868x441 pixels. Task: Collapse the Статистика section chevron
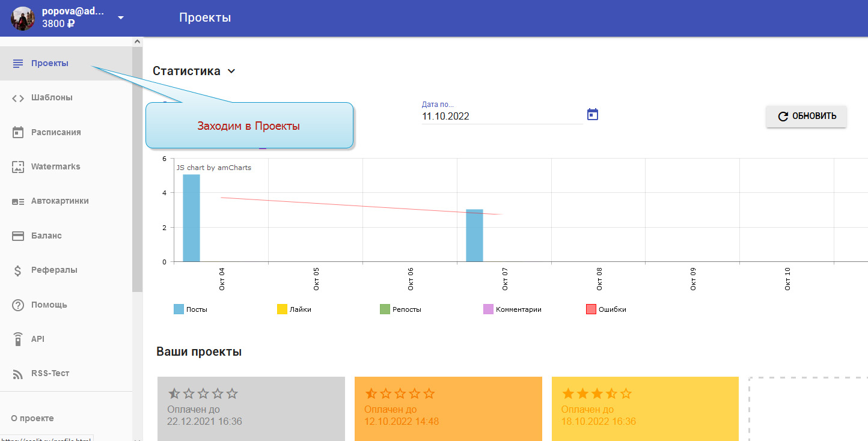coord(231,71)
